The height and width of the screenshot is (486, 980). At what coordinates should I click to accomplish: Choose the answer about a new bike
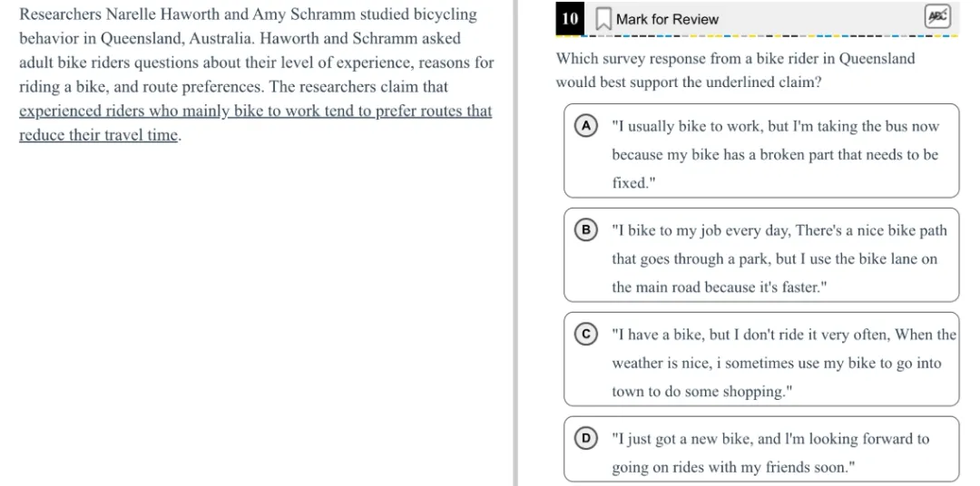[770, 452]
